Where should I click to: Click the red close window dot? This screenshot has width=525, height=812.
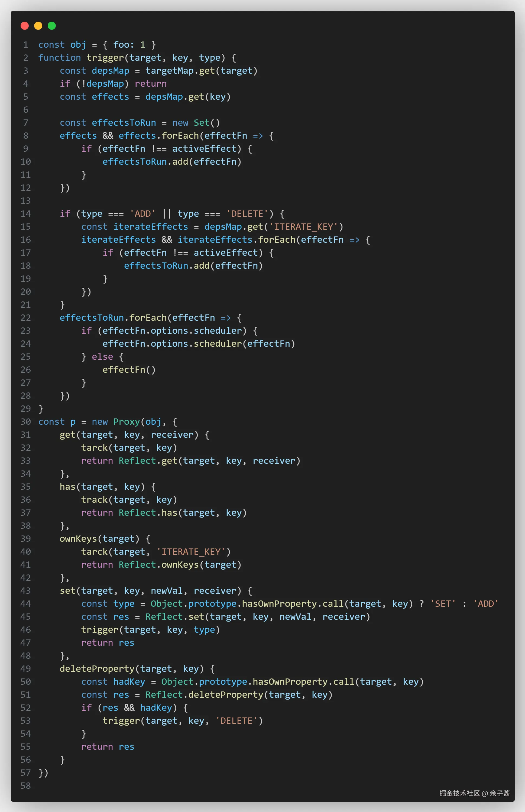(25, 25)
